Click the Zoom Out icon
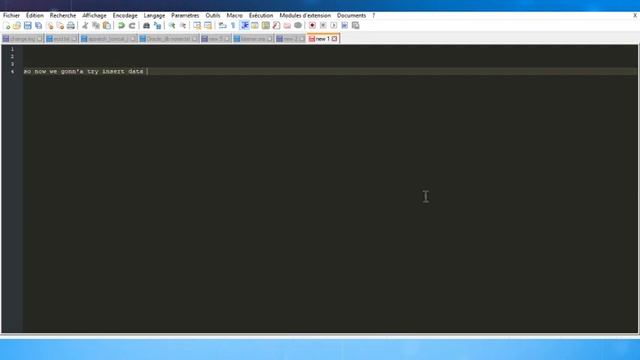 tap(183, 26)
